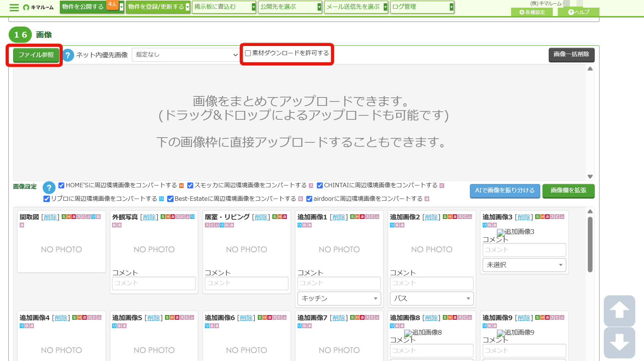
Task: Uncheck HOME'Sに周辺環境画像をコンバートする
Action: (61, 185)
